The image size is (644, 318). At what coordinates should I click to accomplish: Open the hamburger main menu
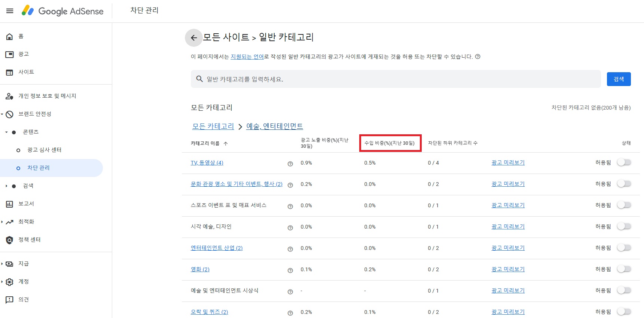coord(10,11)
